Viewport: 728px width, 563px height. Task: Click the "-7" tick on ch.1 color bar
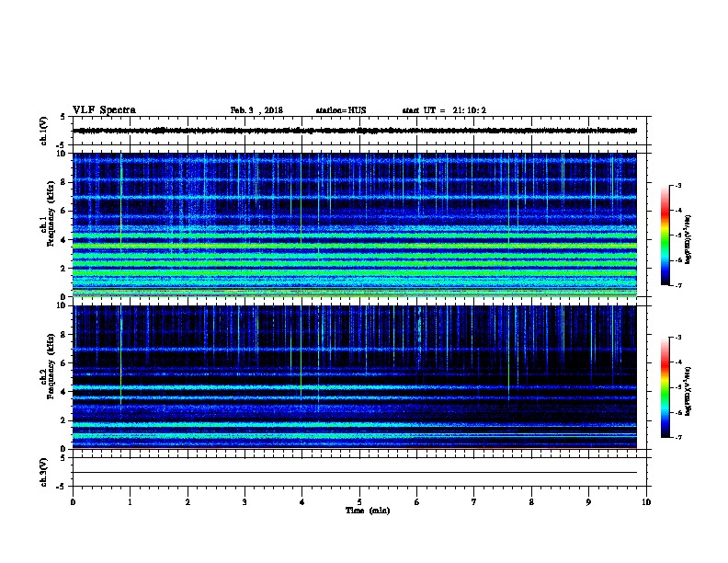pyautogui.click(x=678, y=285)
